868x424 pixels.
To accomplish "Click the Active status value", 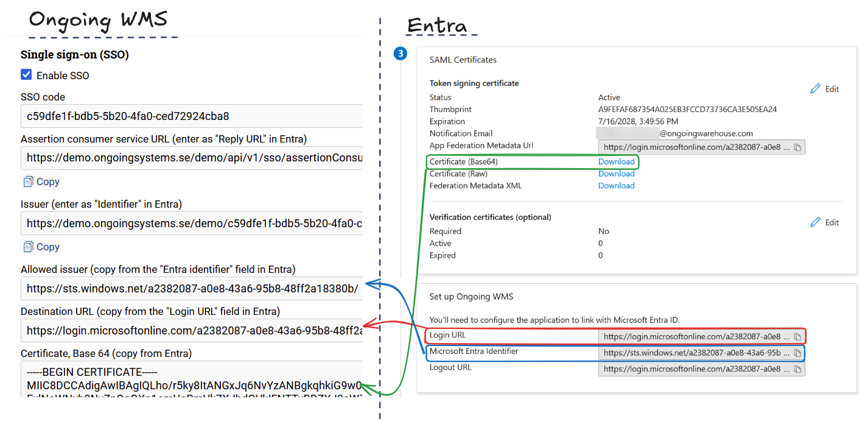I will point(609,97).
